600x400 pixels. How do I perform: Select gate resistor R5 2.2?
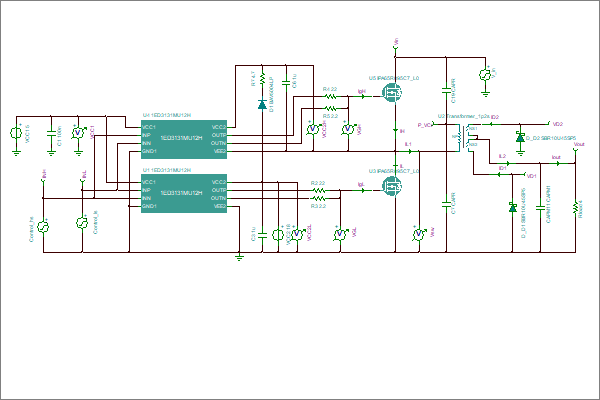pos(330,108)
